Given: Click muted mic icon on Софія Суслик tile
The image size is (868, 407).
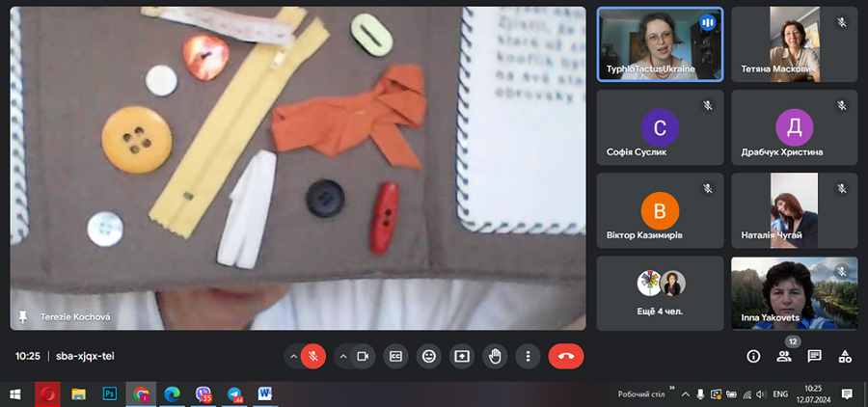Looking at the screenshot, I should point(707,105).
